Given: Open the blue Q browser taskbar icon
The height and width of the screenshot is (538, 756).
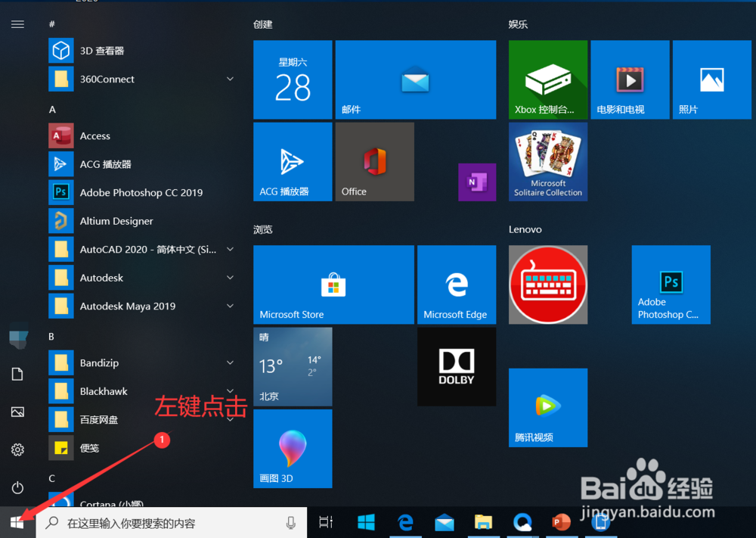Looking at the screenshot, I should 522,522.
